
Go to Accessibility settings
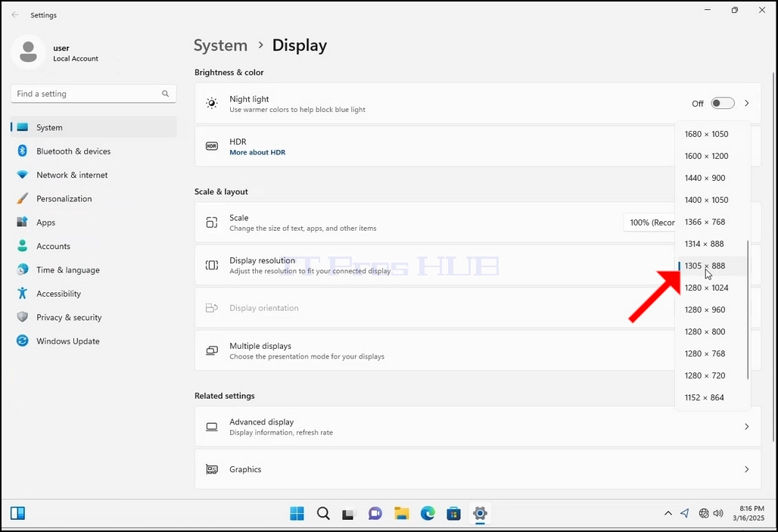tap(93, 294)
